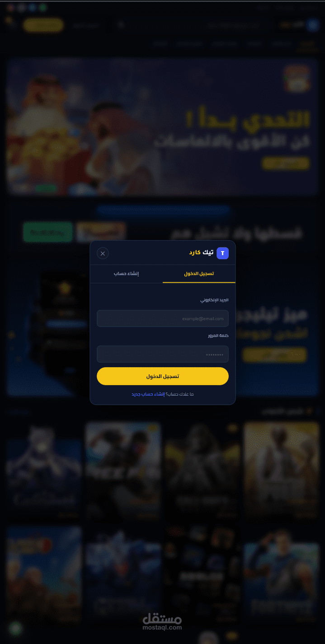This screenshot has width=325, height=644.
Task: Click the game app icon on the hero banner
Action: coord(297,79)
